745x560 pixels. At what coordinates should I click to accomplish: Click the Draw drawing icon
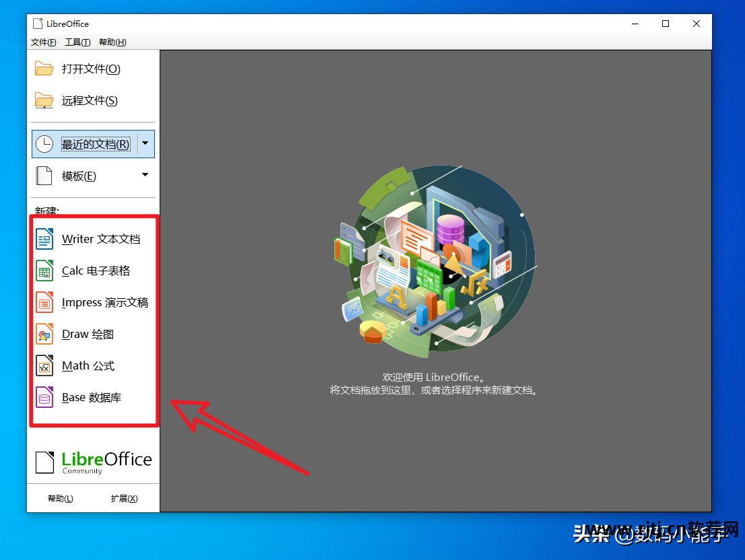[44, 334]
